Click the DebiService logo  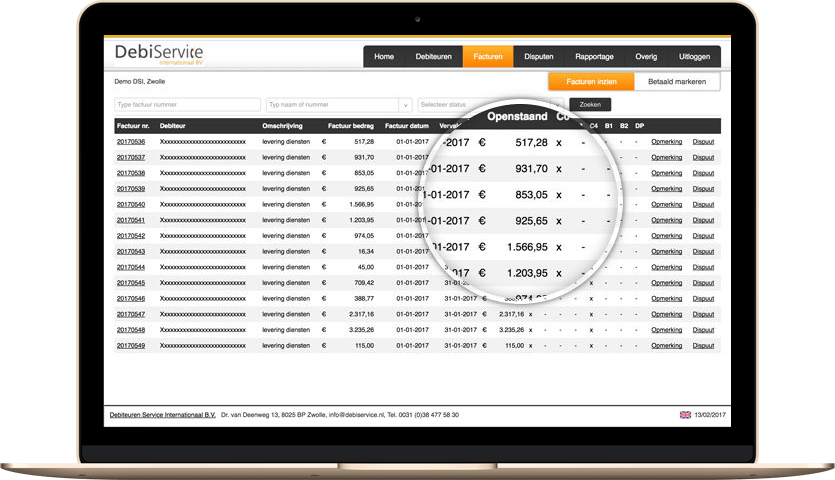tap(158, 55)
